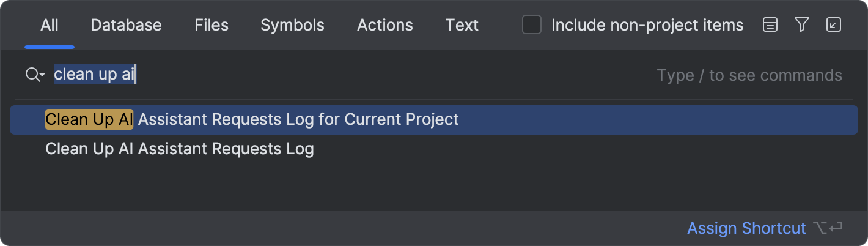This screenshot has height=246, width=868.
Task: Select the Symbols tab
Action: [x=292, y=25]
